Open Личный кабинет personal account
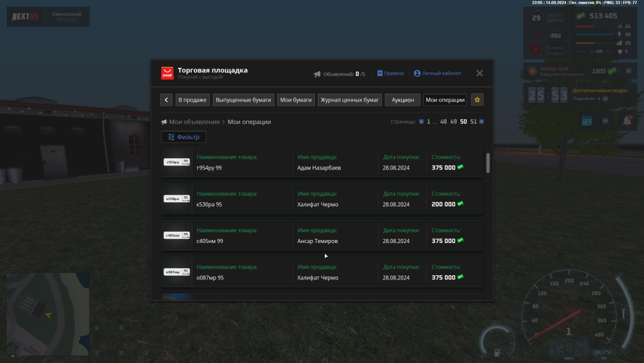 click(438, 73)
